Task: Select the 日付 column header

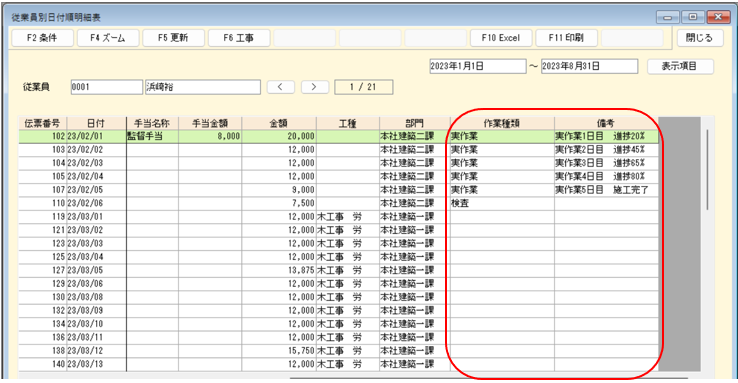Action: point(96,123)
